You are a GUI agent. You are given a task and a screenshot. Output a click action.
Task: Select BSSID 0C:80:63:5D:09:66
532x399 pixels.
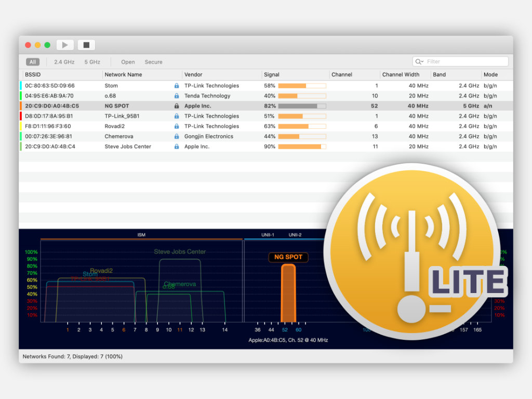click(x=50, y=86)
